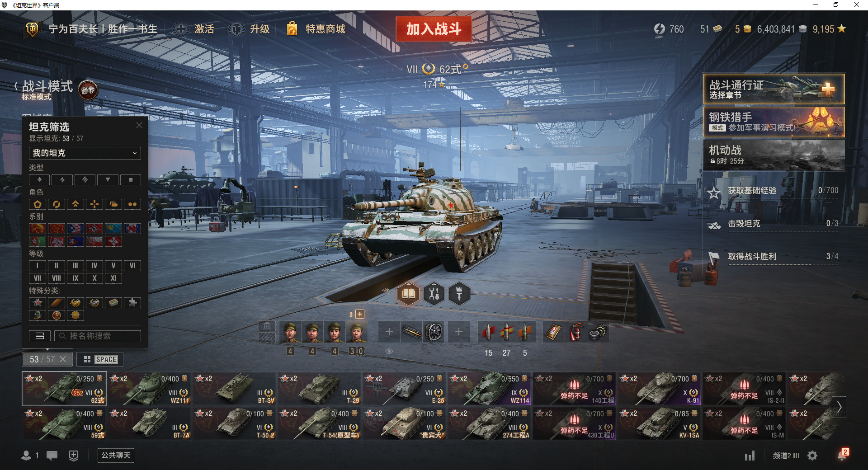Open the tank field manual book icon
Image resolution: width=868 pixels, height=470 pixels.
409,294
